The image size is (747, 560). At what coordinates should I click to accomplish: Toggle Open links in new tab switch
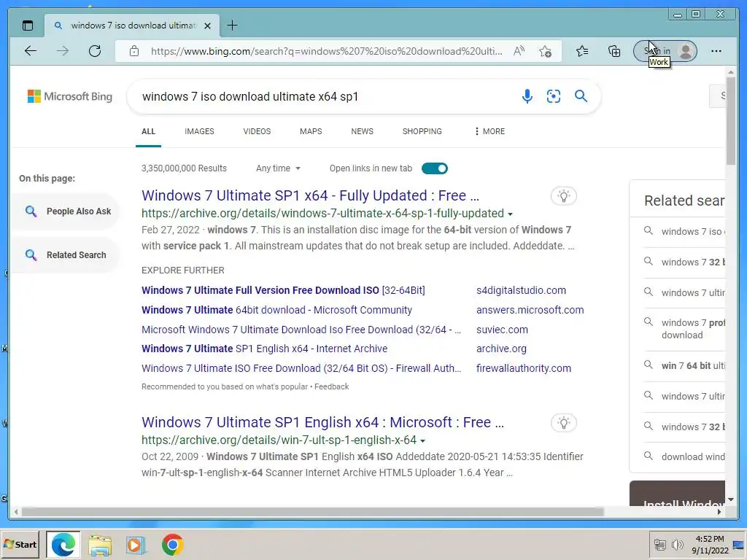click(x=435, y=168)
